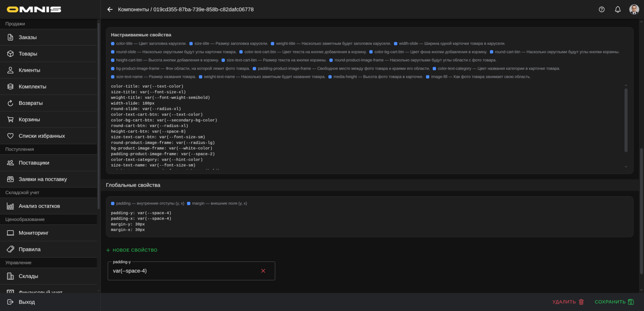Open the notifications bell
Screen dimensions: 644x311
pyautogui.click(x=618, y=9)
